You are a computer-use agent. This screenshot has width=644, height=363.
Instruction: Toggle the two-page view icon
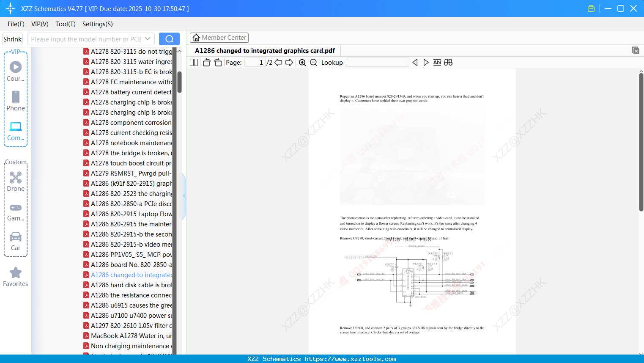[194, 63]
